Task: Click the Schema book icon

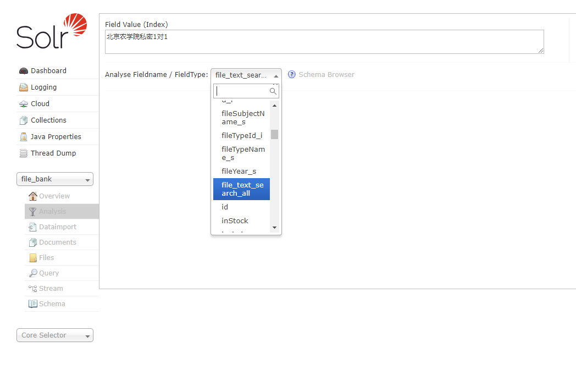Action: (32, 304)
